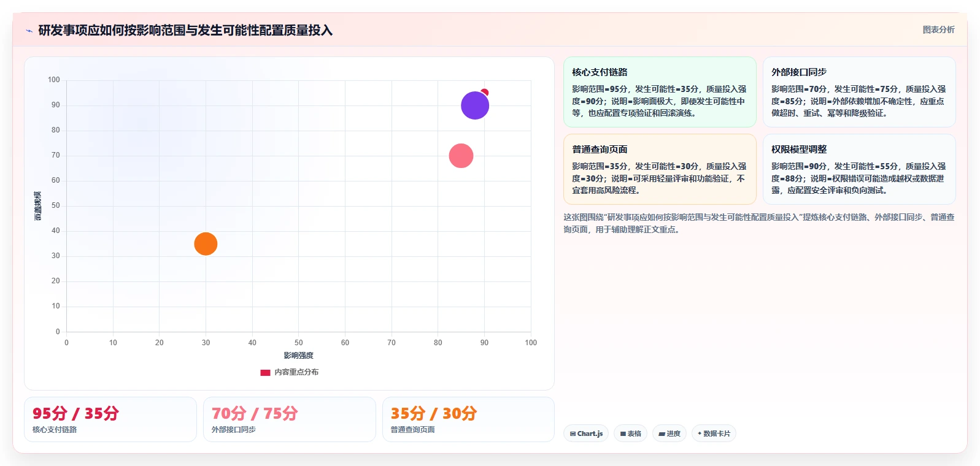Click the icon in the 进度 tag
The height and width of the screenshot is (466, 980).
[x=662, y=434]
